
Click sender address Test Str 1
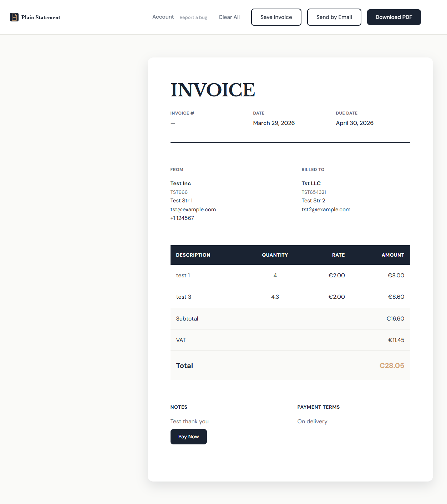coord(182,201)
